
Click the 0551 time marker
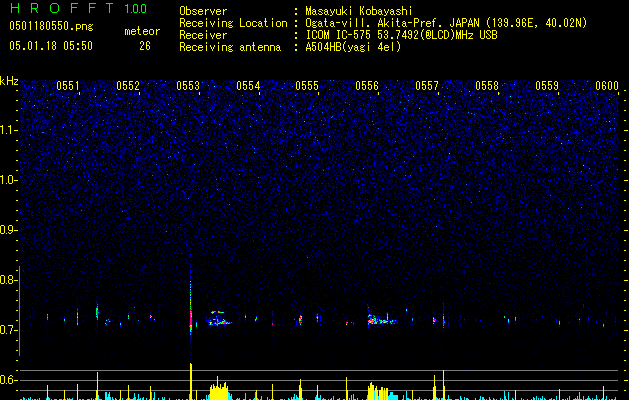68,86
